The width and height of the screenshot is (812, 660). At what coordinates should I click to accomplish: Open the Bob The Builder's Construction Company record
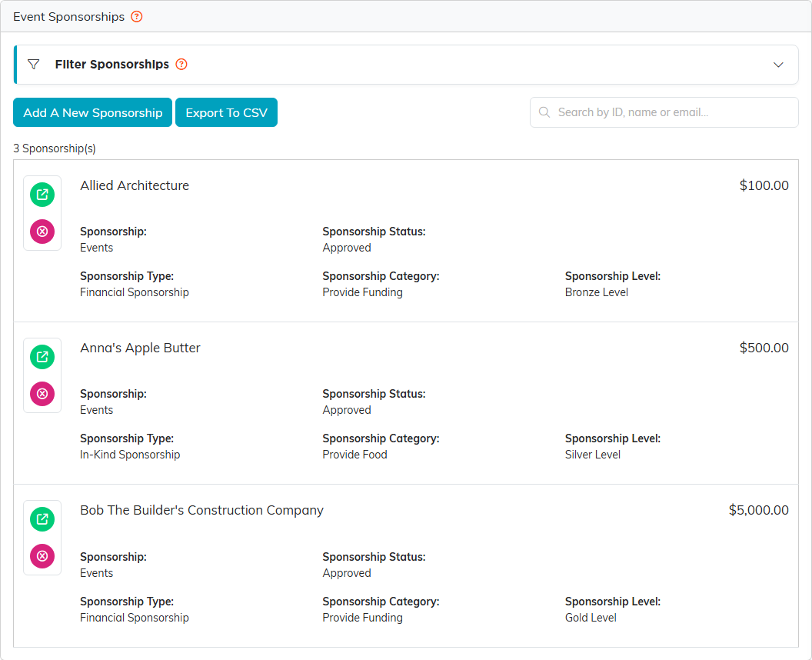coord(42,519)
